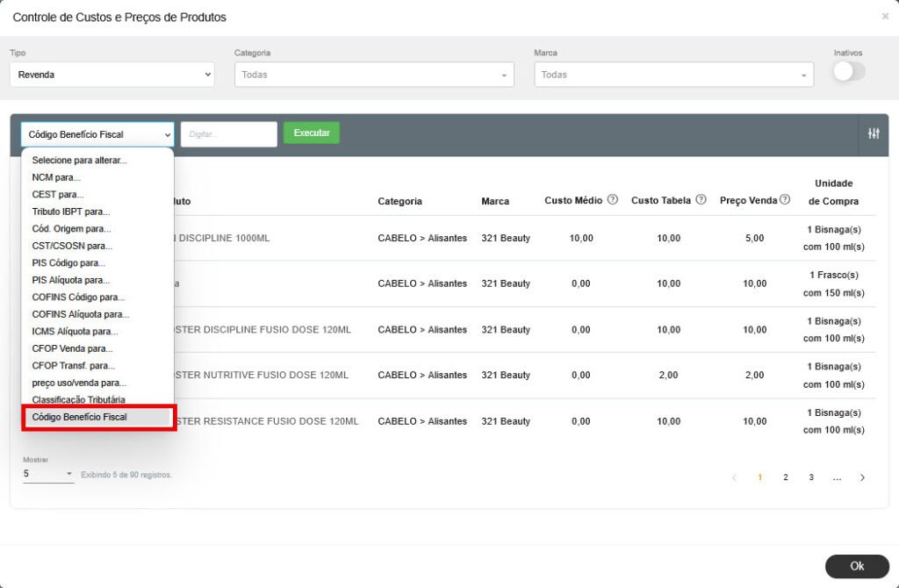The image size is (899, 588).
Task: Open the column settings sliders icon
Action: 874,133
